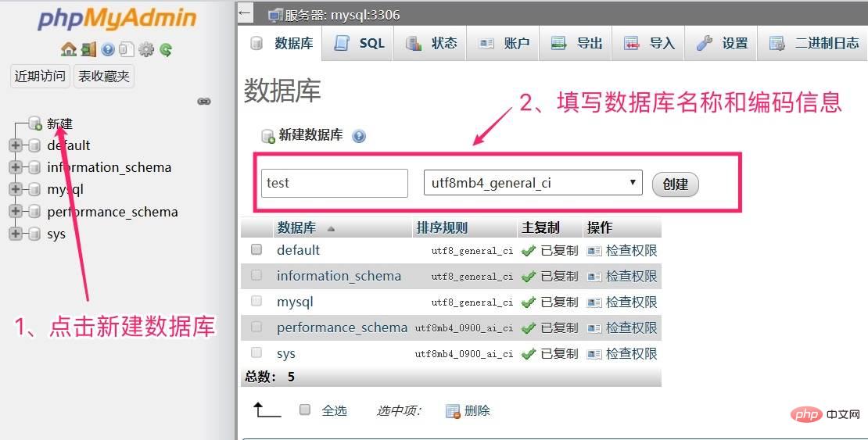The height and width of the screenshot is (440, 868).
Task: Click the database name field containing test
Action: point(335,183)
